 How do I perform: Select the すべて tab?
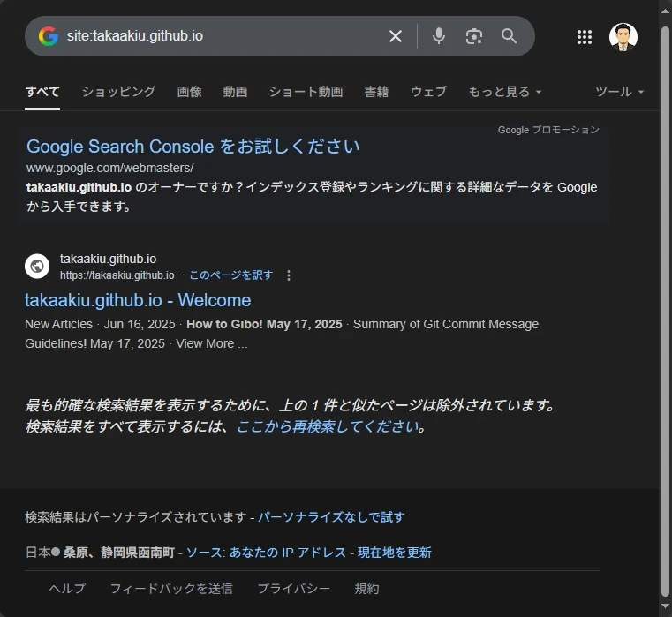click(x=42, y=92)
